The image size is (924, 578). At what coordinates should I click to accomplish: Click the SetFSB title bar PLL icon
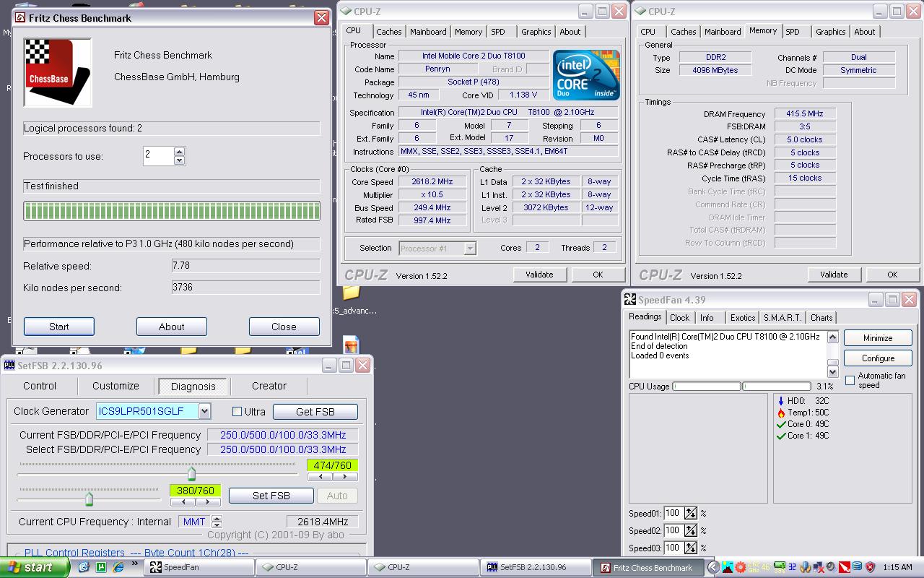[x=9, y=366]
